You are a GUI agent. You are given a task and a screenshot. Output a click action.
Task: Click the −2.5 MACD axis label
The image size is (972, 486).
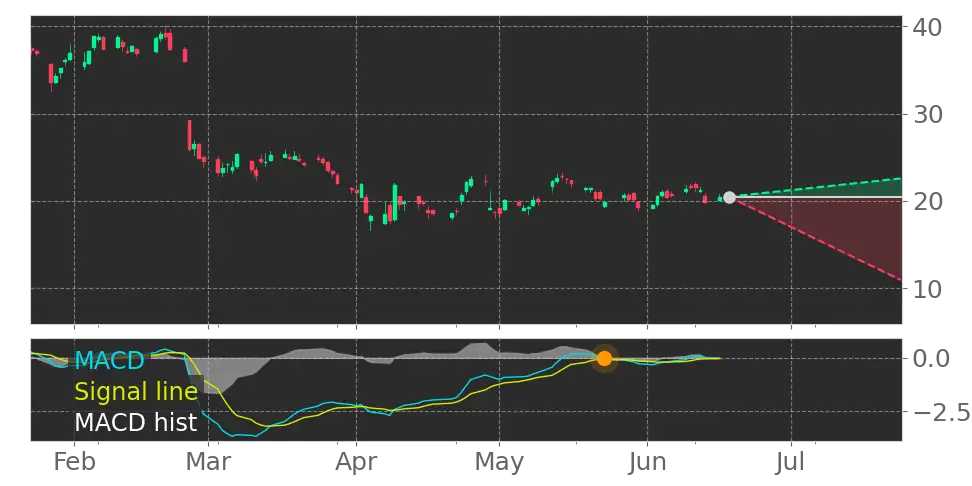click(942, 412)
